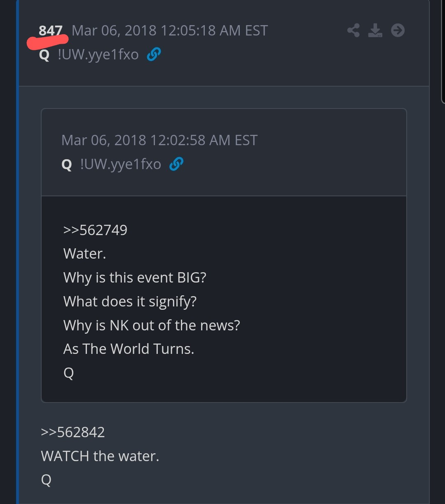Click the line "WATCH the water."
The width and height of the screenshot is (445, 504).
tap(100, 456)
